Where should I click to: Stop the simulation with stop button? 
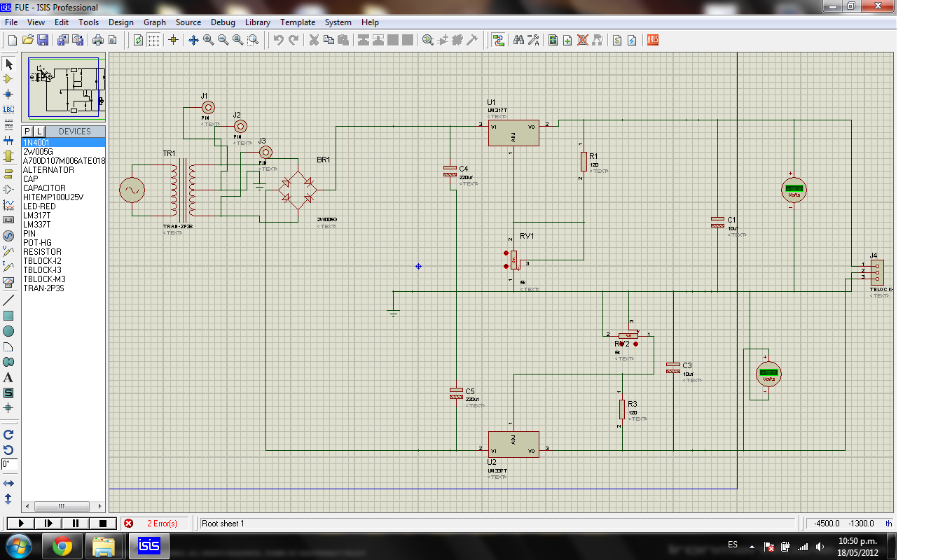pyautogui.click(x=103, y=523)
